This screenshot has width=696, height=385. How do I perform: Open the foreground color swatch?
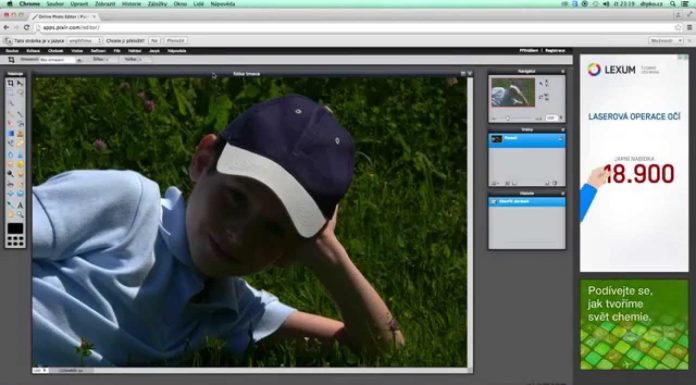15,228
